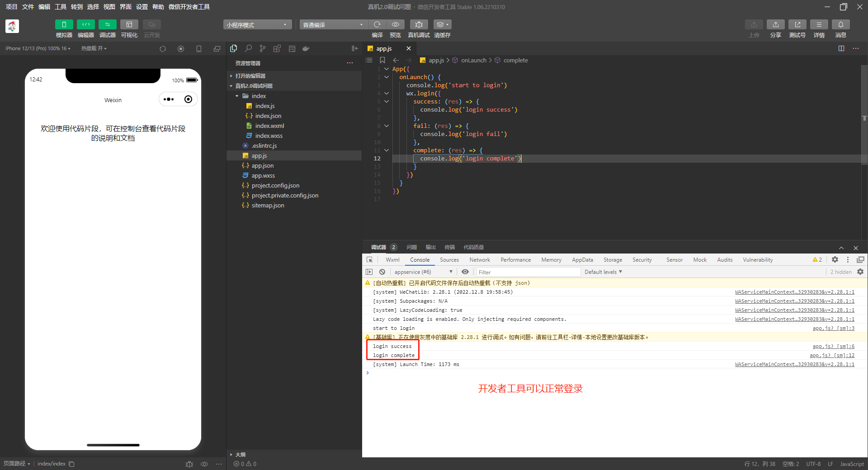Image resolution: width=868 pixels, height=470 pixels.
Task: Open the 项目 menu
Action: pos(11,7)
